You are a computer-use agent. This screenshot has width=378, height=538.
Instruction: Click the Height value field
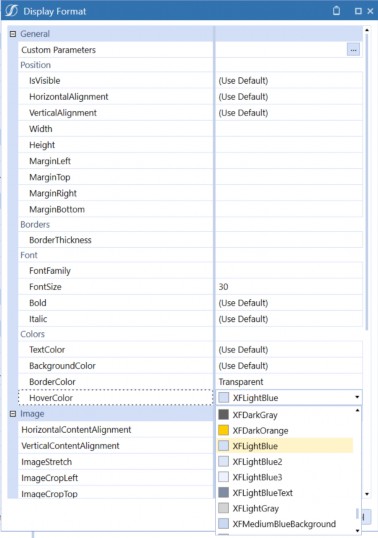point(288,145)
